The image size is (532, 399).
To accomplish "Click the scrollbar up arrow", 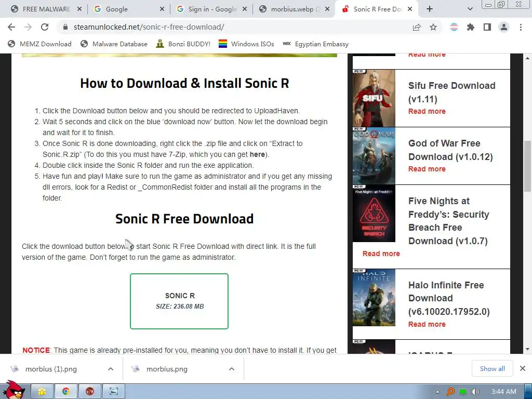I will (527, 58).
